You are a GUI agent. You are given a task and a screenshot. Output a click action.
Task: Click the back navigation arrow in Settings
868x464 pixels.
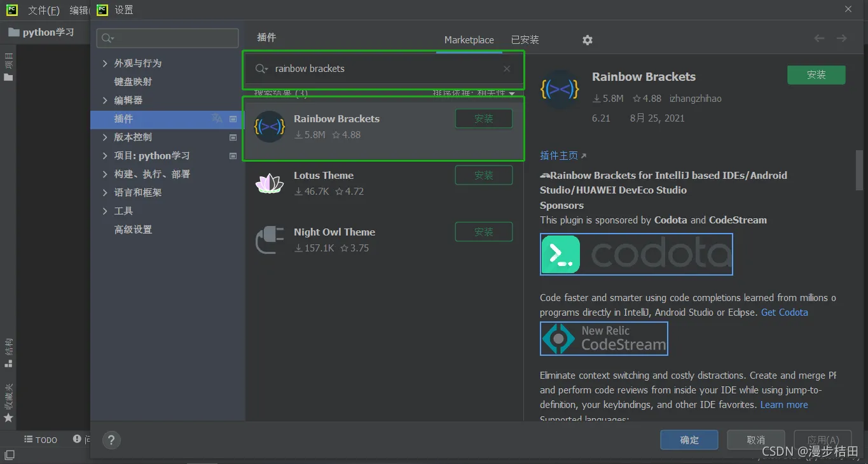819,39
